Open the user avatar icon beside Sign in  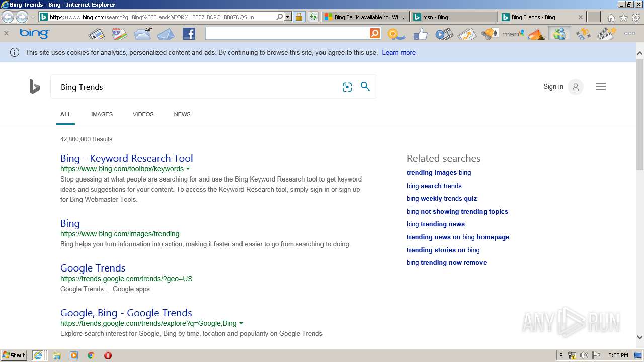576,87
